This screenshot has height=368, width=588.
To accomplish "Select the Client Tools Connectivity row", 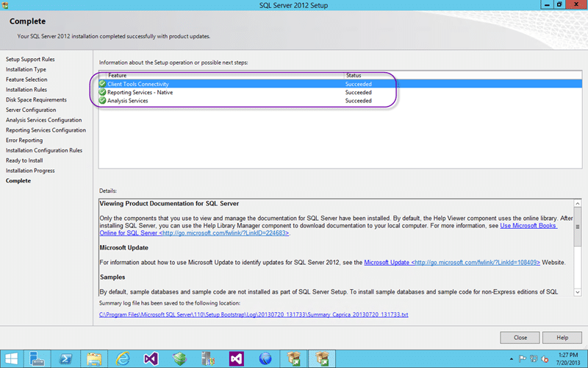I will (220, 84).
